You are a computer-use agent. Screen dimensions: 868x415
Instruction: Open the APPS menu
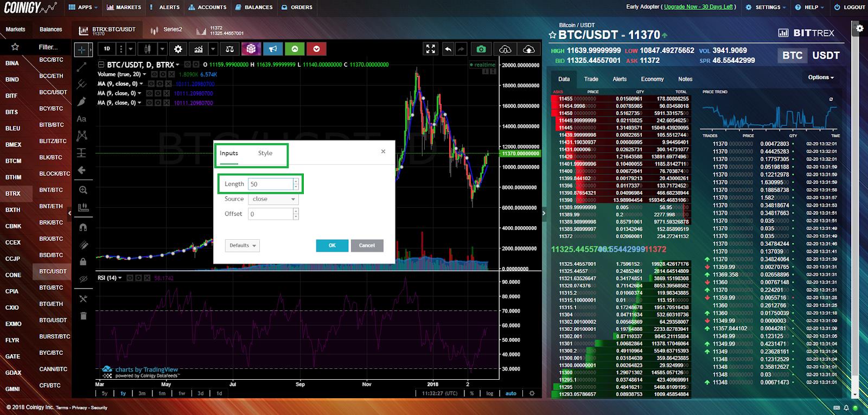click(84, 7)
